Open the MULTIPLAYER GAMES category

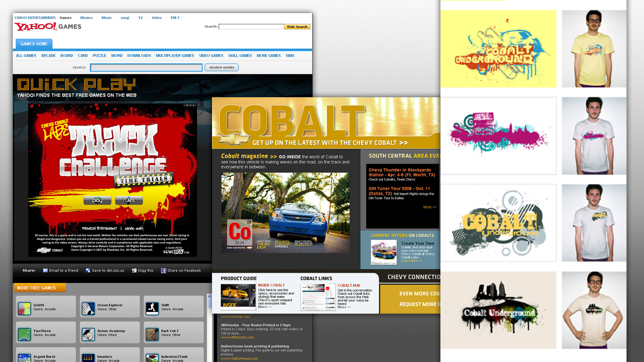pyautogui.click(x=175, y=56)
